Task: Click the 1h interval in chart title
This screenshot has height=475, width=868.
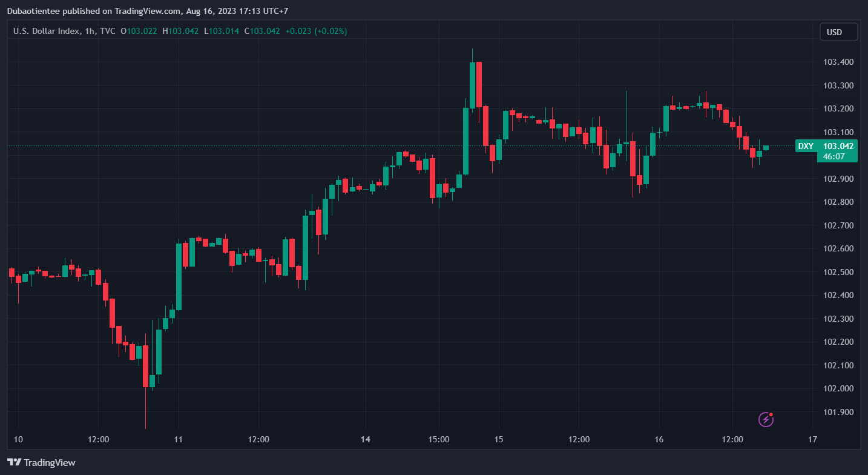Action: coord(89,31)
